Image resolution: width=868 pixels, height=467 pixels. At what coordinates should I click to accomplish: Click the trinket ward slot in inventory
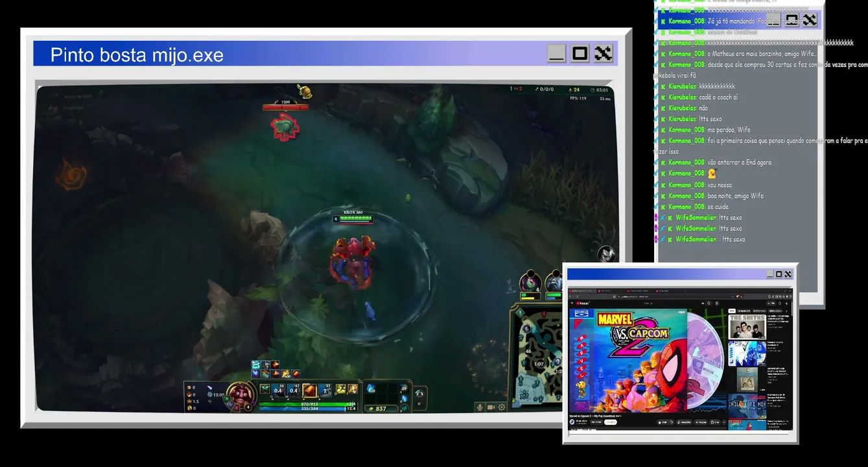click(x=403, y=389)
